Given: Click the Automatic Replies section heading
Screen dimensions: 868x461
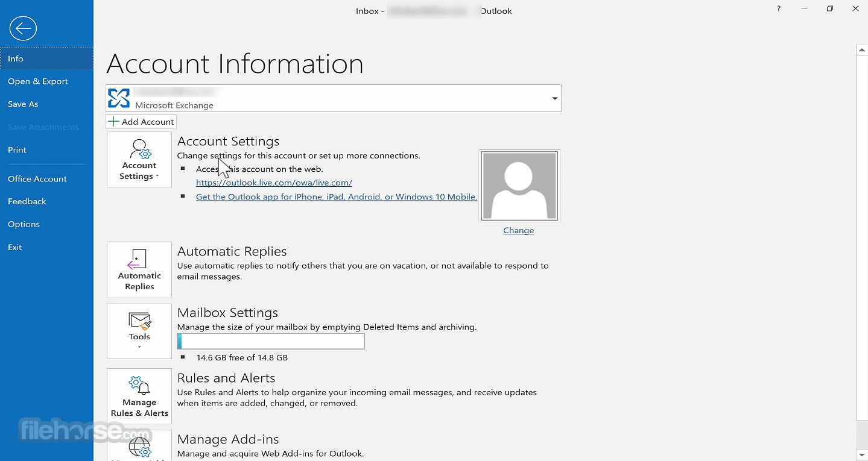Looking at the screenshot, I should pos(232,252).
